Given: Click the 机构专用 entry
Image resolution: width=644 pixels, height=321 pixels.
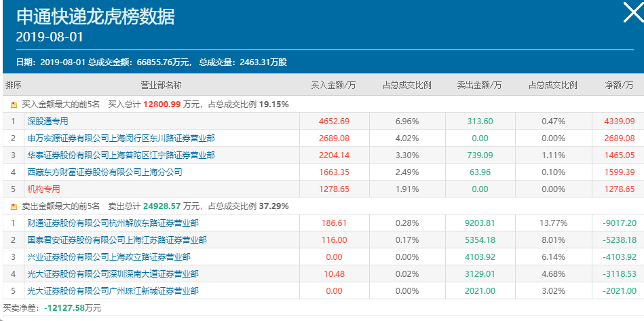Looking at the screenshot, I should click(x=43, y=189).
